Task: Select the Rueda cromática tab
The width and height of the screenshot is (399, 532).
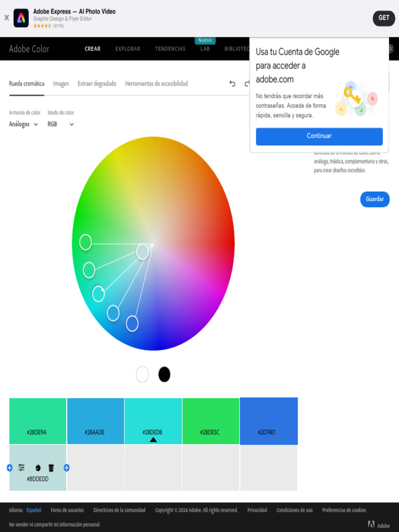Action: (x=26, y=84)
